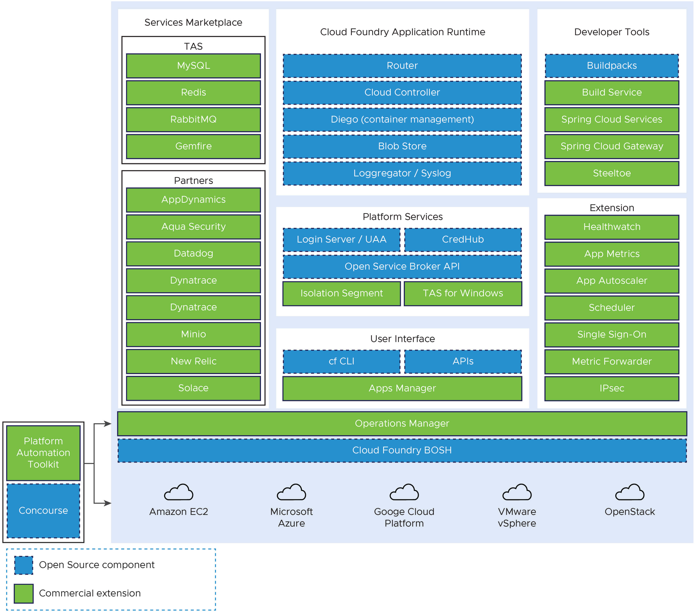Screen dimensions: 699x616
Task: Click the CredHub component box
Action: 463,240
